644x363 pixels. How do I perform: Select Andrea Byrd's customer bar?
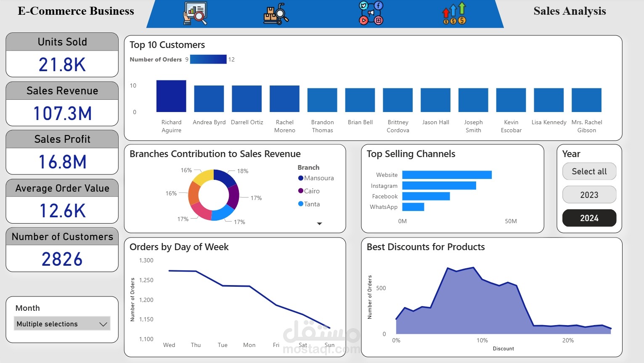pyautogui.click(x=209, y=99)
